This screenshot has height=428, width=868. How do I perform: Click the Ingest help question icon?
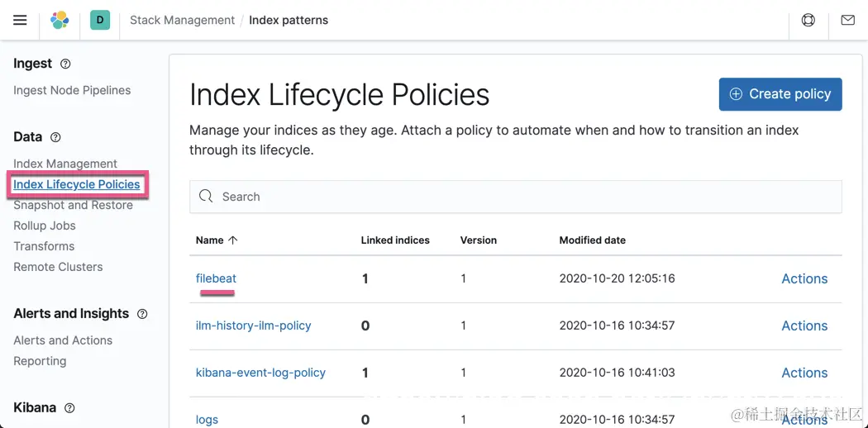[x=66, y=64]
